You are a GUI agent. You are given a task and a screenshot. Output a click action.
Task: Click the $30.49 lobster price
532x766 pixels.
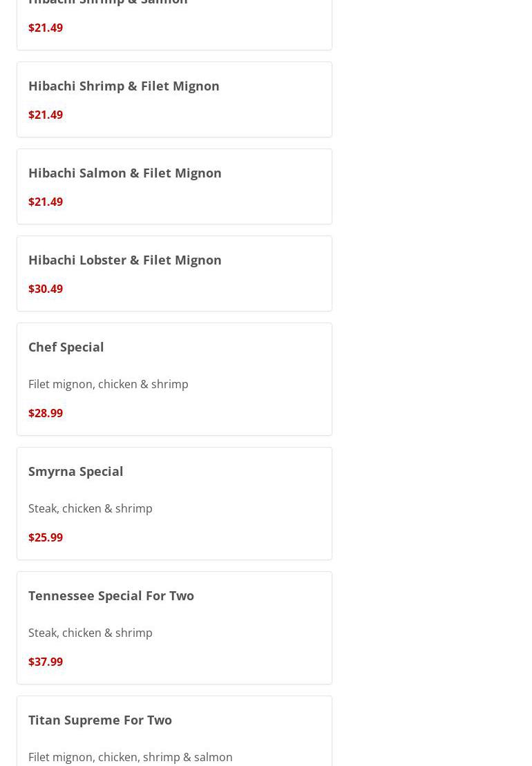46,289
